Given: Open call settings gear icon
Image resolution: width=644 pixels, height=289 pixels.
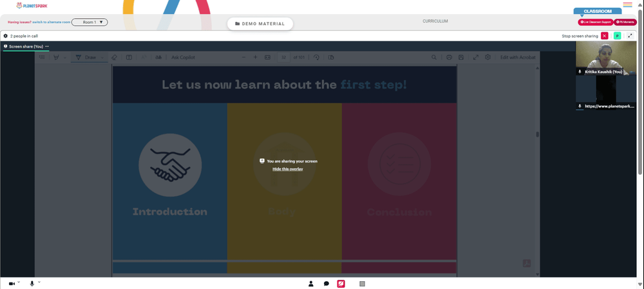Looking at the screenshot, I should pos(5,36).
